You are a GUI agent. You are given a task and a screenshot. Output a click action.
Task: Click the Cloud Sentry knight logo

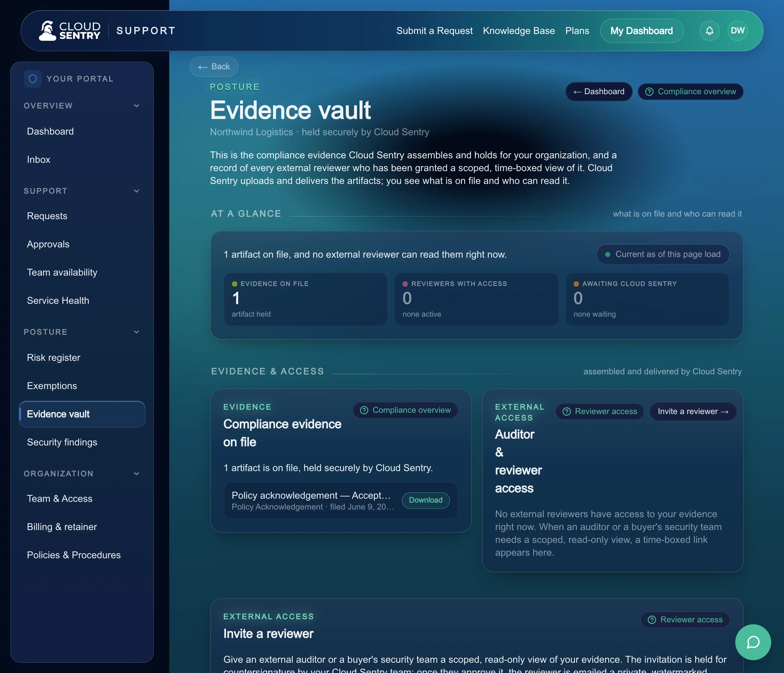click(x=70, y=31)
